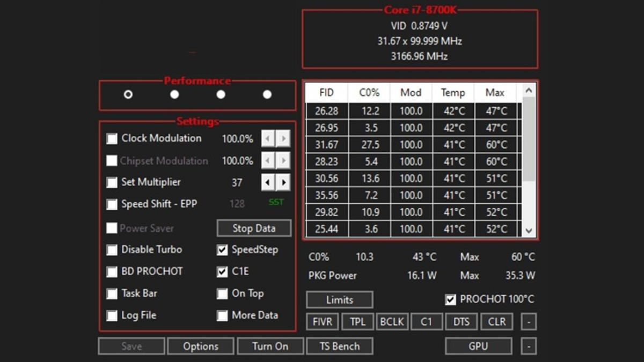Enable the Disable Turbo checkbox
Screen dimensions: 644x362
point(112,250)
